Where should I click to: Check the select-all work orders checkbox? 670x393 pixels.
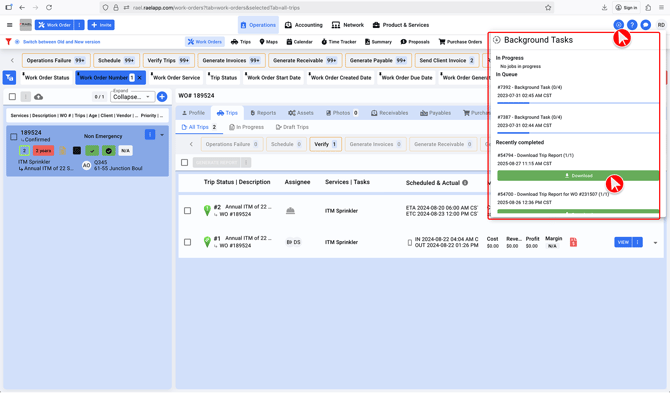12,97
